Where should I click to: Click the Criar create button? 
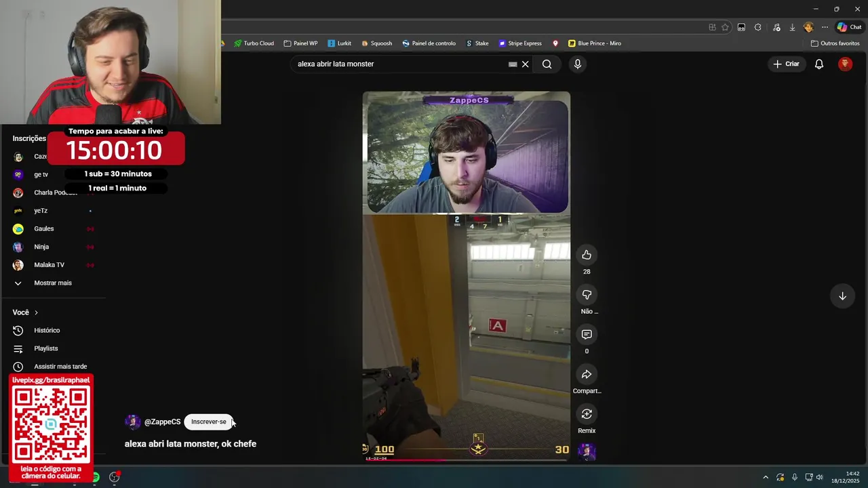pos(787,64)
